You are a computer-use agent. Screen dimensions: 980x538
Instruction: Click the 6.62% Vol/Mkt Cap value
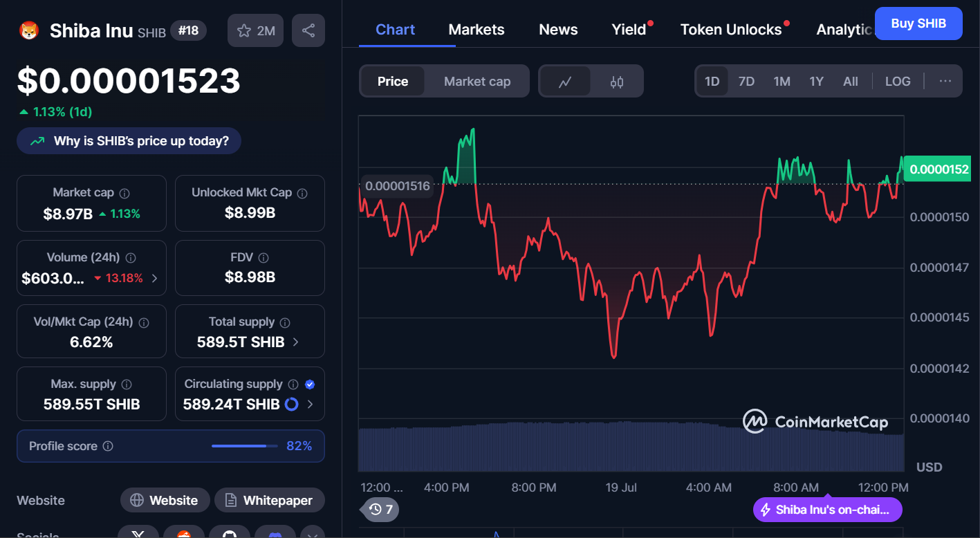91,342
